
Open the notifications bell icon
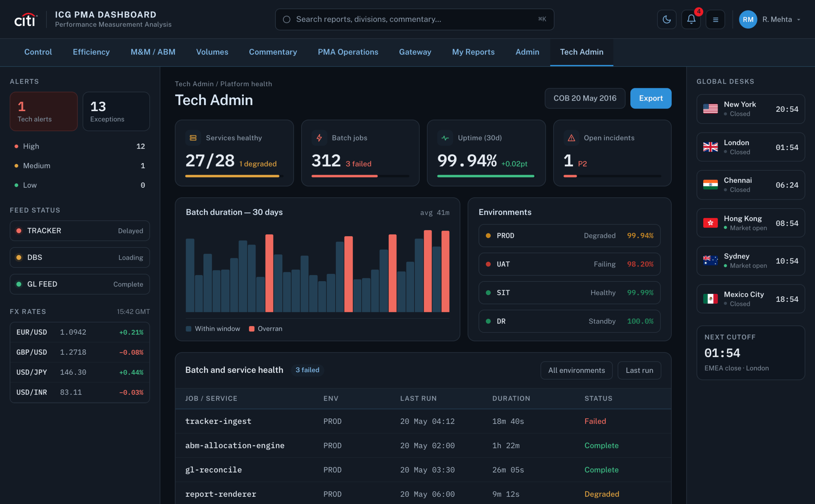[x=691, y=19]
